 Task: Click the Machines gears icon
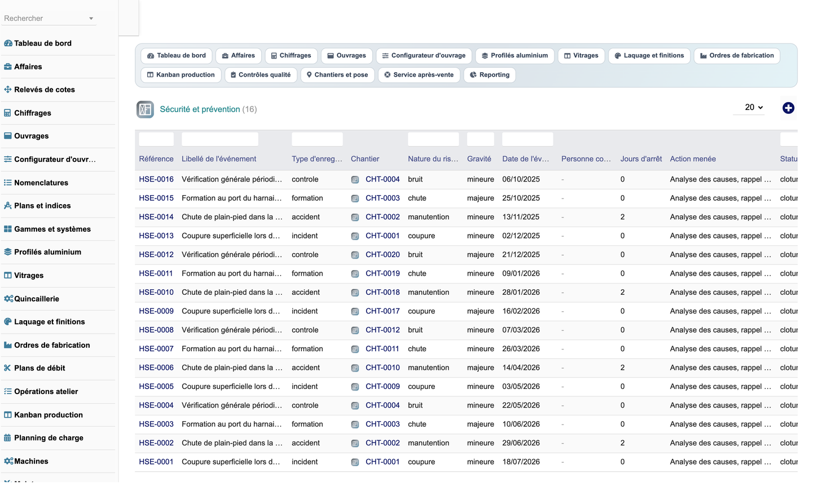coord(8,461)
